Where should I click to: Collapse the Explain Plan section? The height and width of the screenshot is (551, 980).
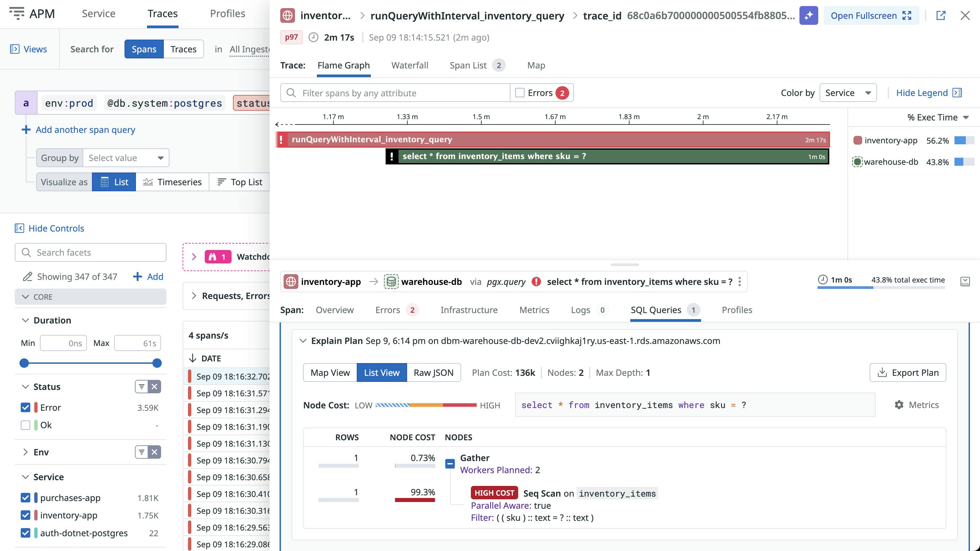[303, 341]
